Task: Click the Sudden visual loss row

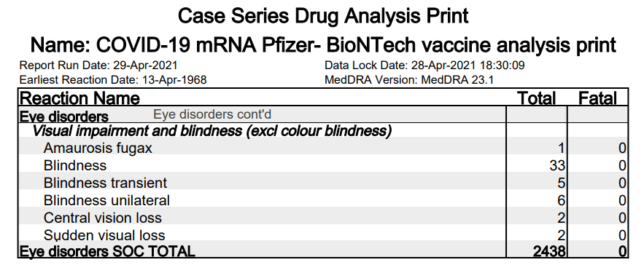Action: pyautogui.click(x=323, y=235)
